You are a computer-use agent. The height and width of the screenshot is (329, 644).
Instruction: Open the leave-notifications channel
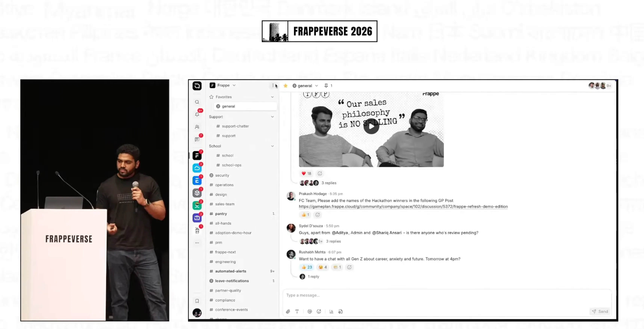[x=243, y=281]
